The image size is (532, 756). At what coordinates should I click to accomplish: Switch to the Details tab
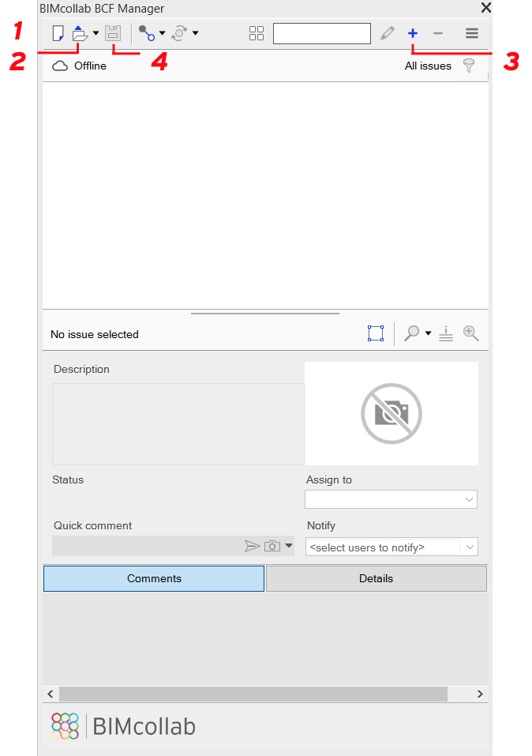click(377, 578)
